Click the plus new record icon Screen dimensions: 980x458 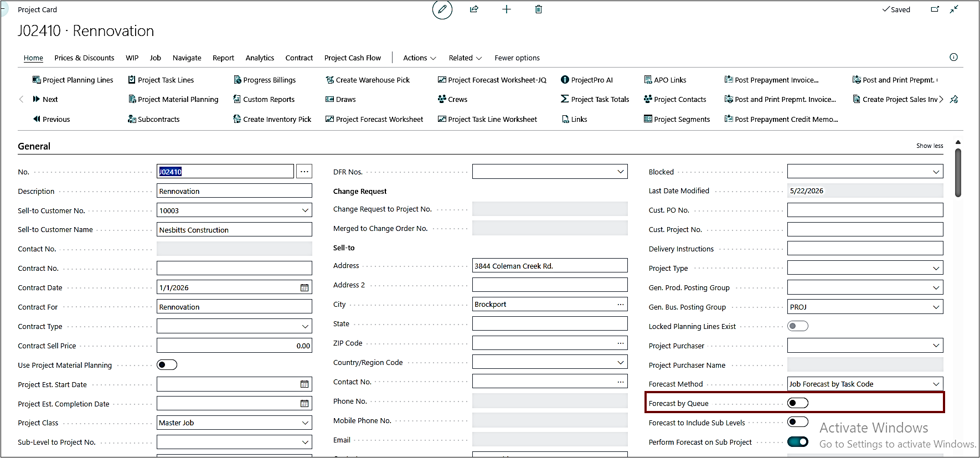click(506, 9)
